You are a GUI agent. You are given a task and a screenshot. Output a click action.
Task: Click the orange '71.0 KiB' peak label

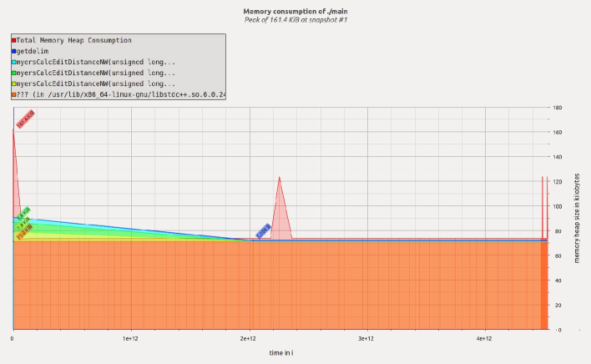[x=24, y=232]
